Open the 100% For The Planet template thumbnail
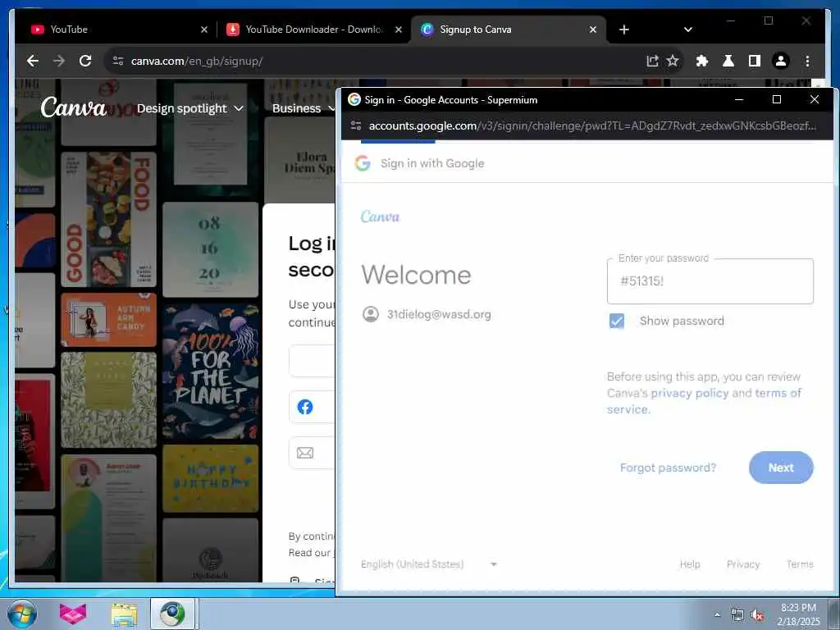Viewport: 840px width, 630px height. 211,371
